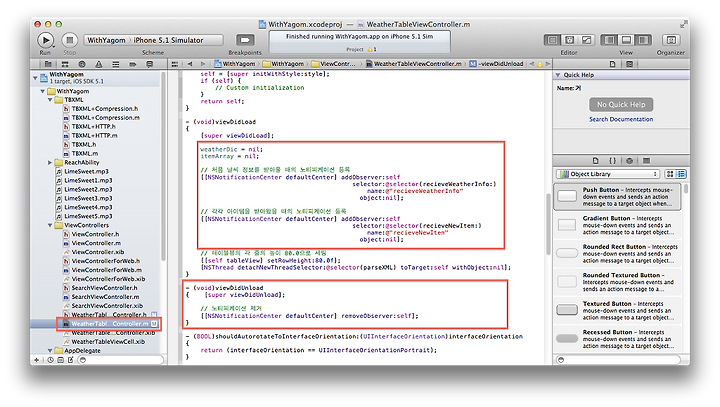Image resolution: width=720 pixels, height=407 pixels.
Task: Jump to next issue arrow
Action: 547,64
